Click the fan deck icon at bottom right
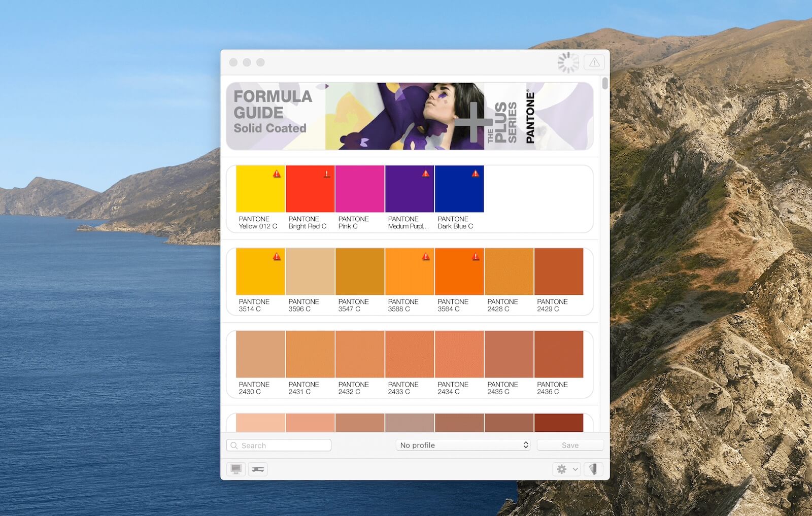Screen dimensions: 812x516 pos(593,469)
